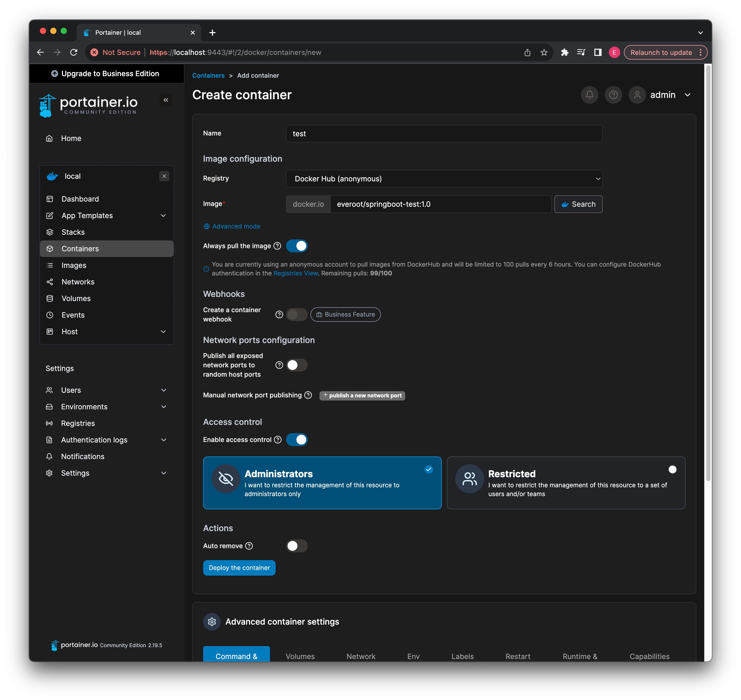Open Networks in the sidebar

[106, 282]
